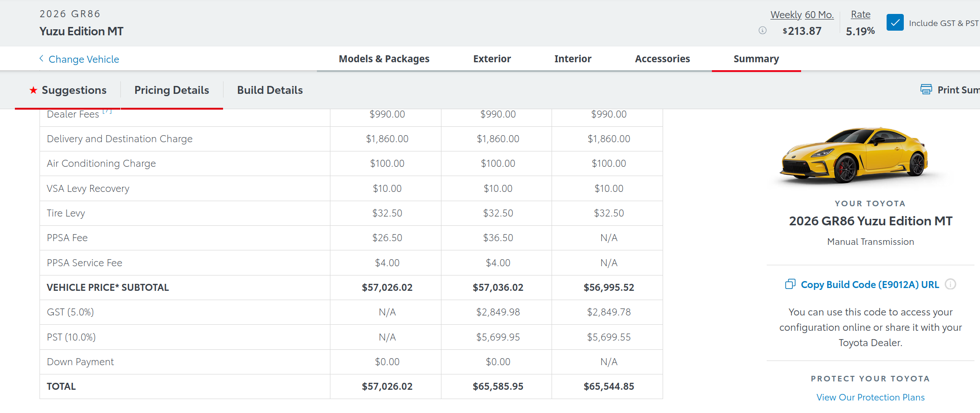
Task: Switch to the Exterior tab
Action: pos(492,59)
